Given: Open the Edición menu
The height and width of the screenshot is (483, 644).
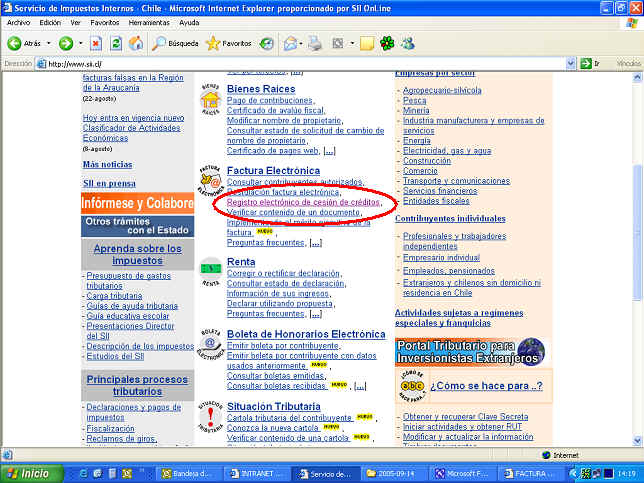Looking at the screenshot, I should (x=50, y=23).
